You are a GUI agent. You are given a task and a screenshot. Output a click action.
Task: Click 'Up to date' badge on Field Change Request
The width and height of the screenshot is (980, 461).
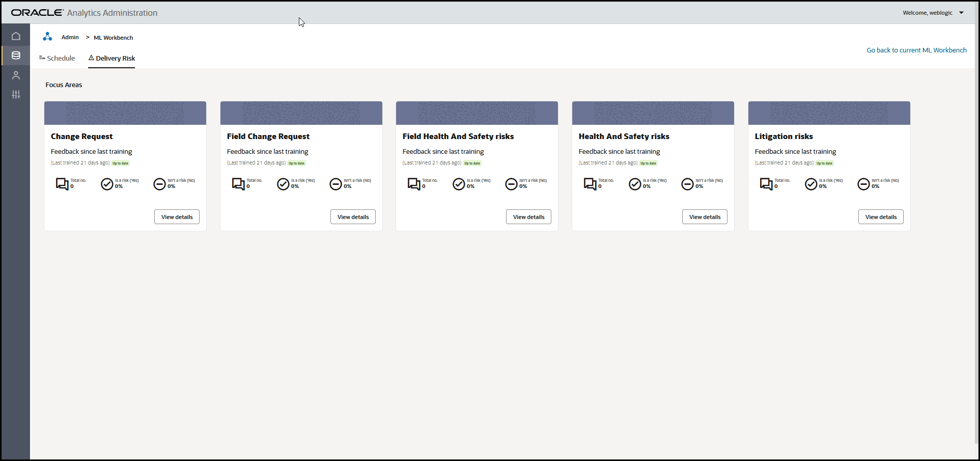coord(297,164)
